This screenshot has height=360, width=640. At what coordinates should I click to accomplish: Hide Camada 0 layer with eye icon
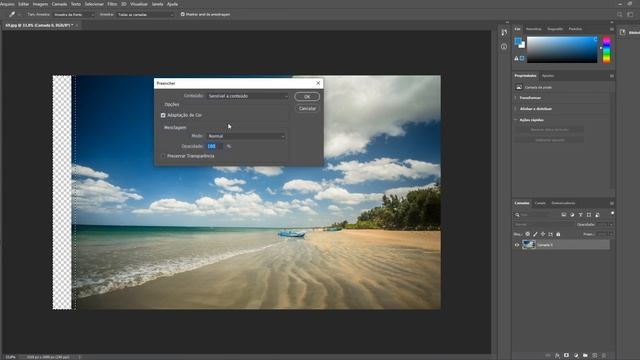(517, 245)
